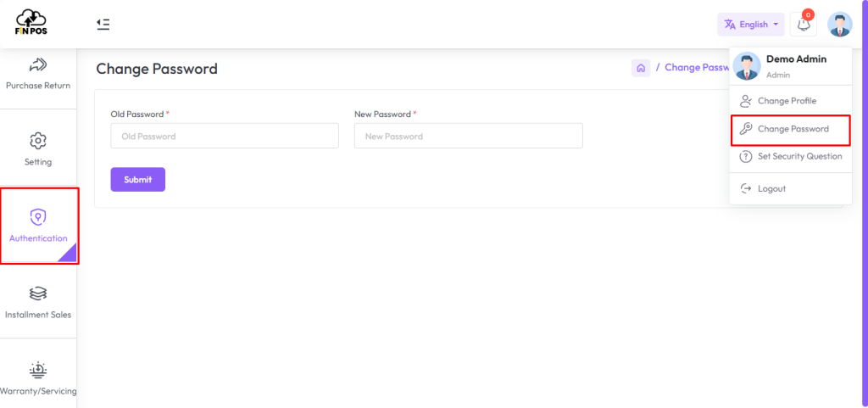Open the Warranty/Servicing module
Screen dimensions: 868x408
[38, 377]
